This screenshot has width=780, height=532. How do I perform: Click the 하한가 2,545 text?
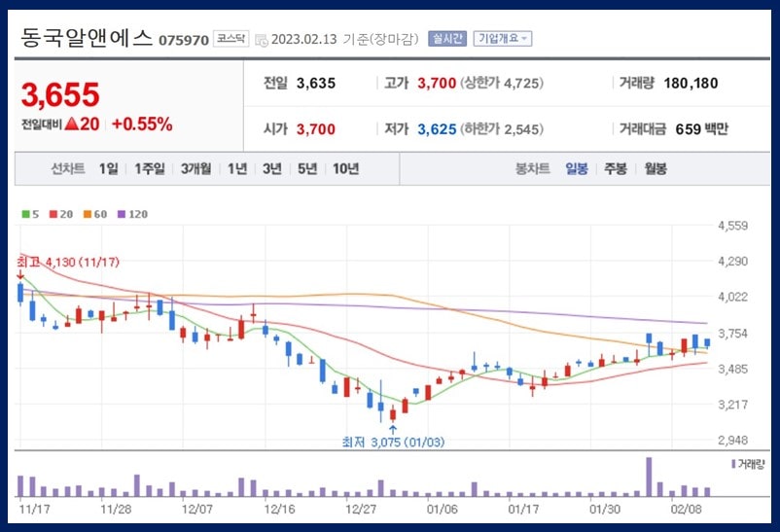(x=502, y=129)
